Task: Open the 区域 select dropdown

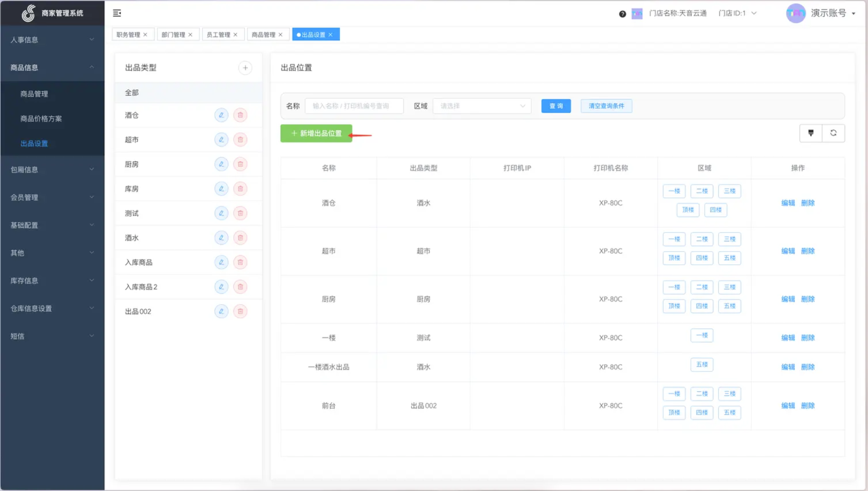Action: 482,106
